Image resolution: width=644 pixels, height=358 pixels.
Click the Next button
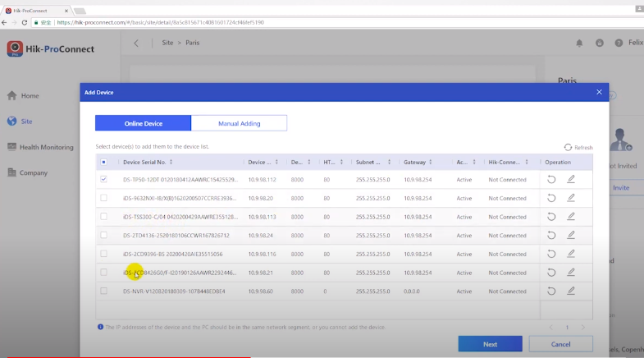[490, 344]
